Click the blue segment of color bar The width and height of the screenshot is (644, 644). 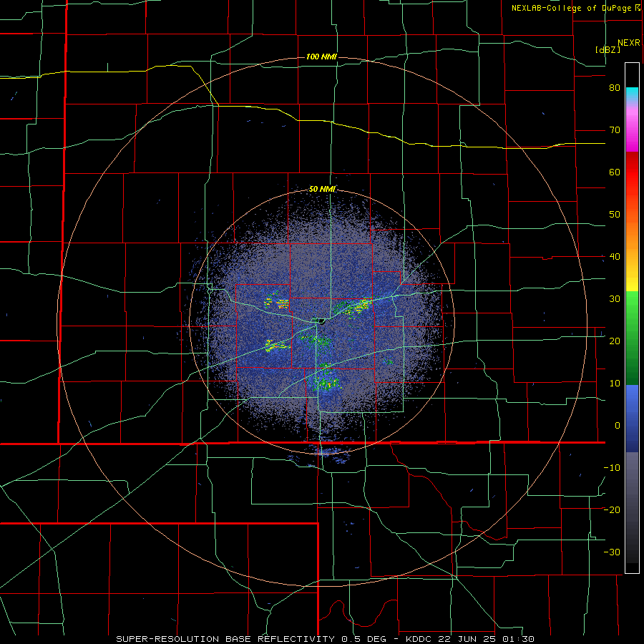click(x=632, y=419)
